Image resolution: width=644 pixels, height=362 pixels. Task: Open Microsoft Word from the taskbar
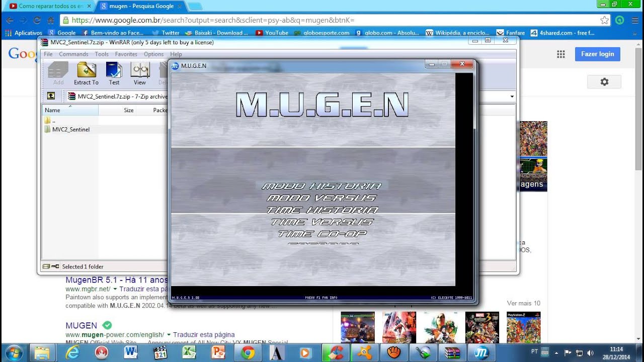131,353
